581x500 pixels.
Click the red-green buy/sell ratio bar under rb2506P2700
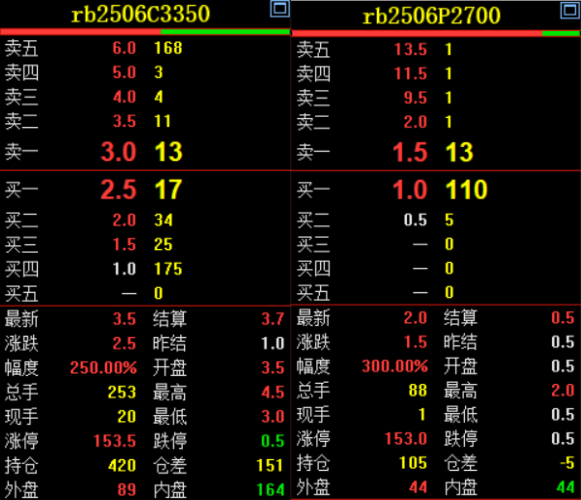[436, 34]
